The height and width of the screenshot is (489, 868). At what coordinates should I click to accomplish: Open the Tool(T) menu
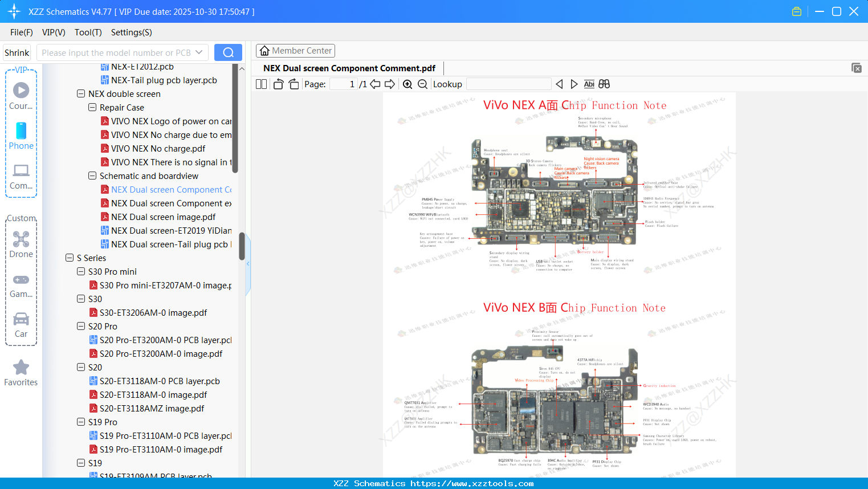pyautogui.click(x=88, y=32)
